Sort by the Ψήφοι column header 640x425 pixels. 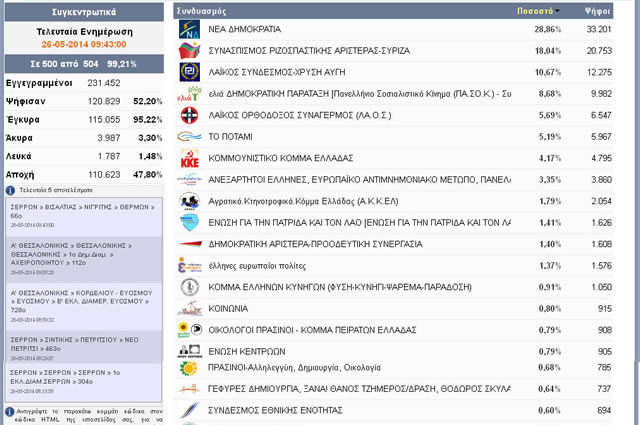598,10
